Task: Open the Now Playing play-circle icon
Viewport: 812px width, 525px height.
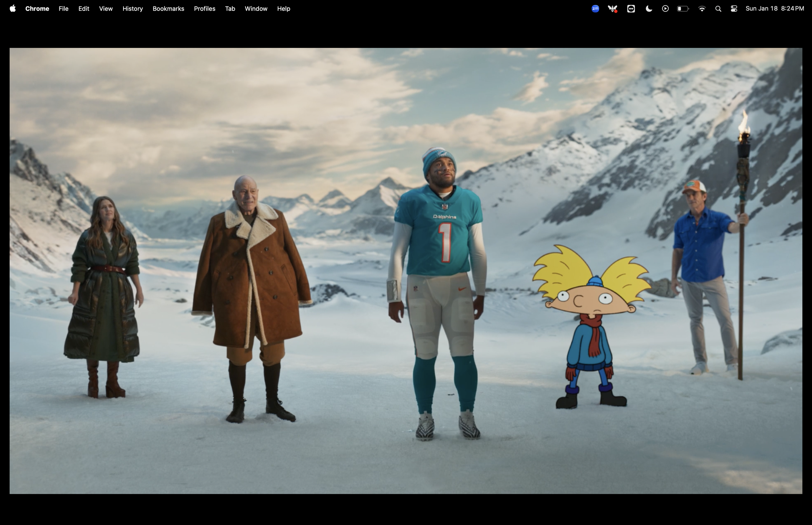Action: (x=665, y=9)
